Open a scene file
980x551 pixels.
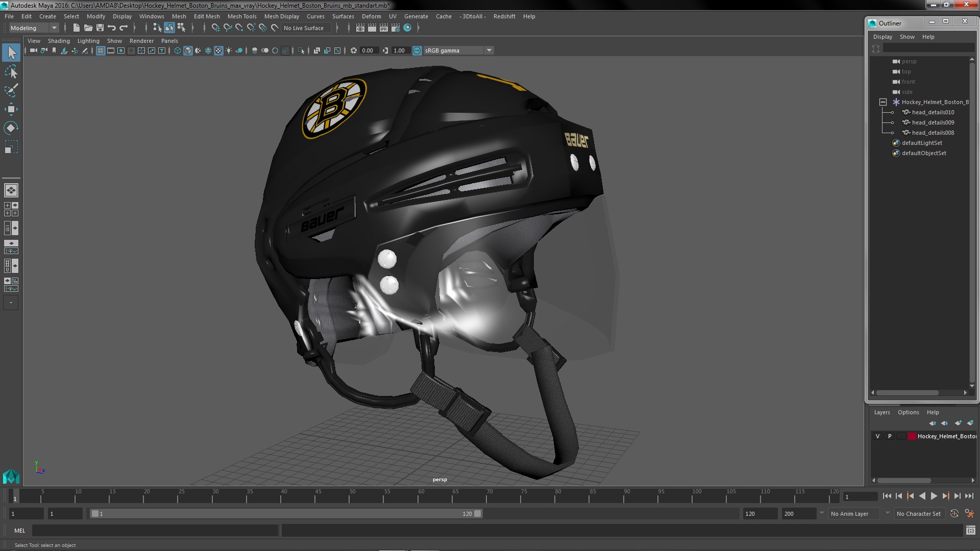[88, 28]
